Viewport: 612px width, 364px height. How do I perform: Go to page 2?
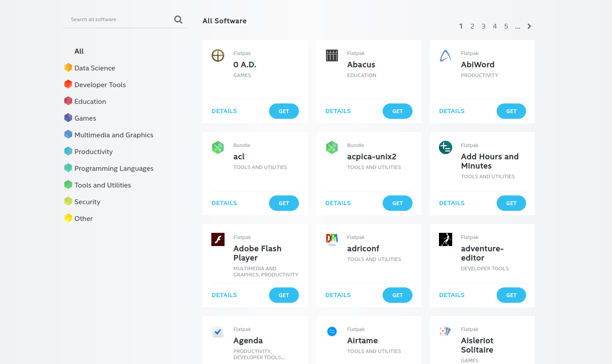pos(472,26)
